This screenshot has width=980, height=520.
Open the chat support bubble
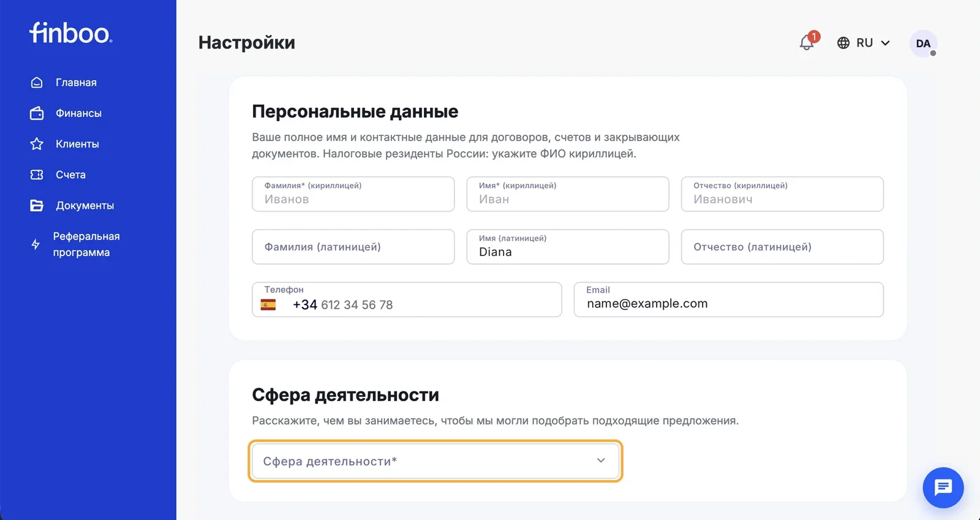pyautogui.click(x=943, y=488)
